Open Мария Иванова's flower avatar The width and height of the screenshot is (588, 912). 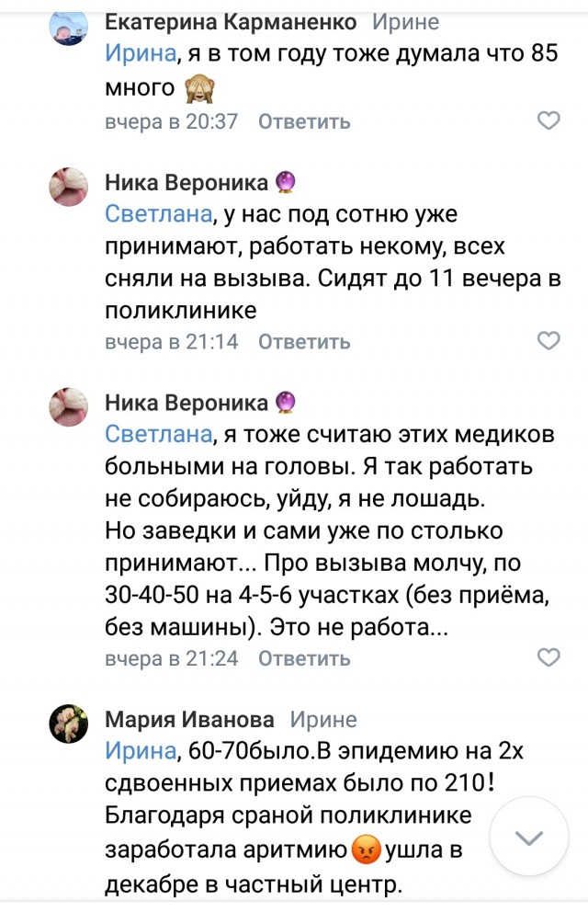(69, 724)
